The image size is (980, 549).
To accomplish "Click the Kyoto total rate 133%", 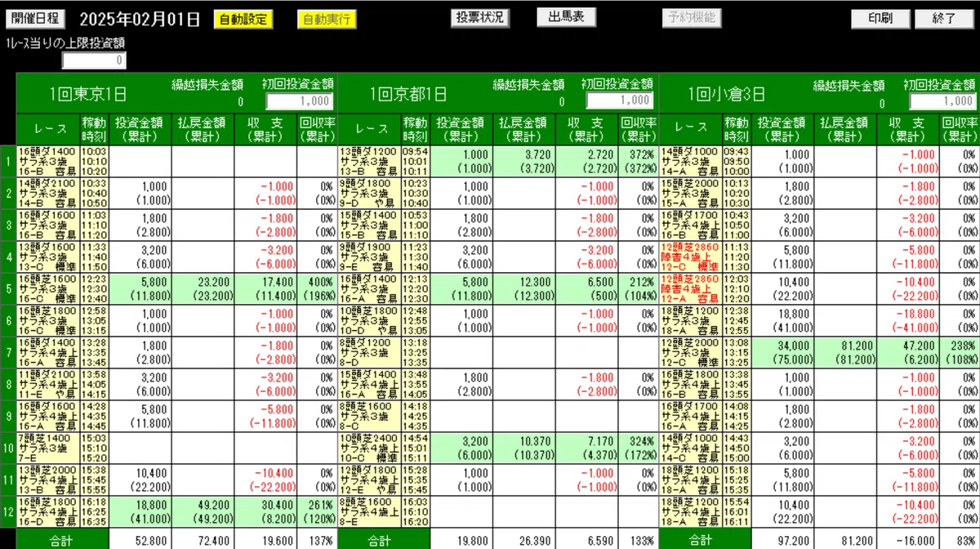I will coord(639,540).
